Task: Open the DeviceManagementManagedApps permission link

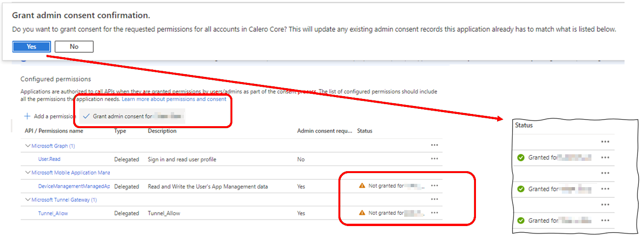Action: [x=74, y=186]
